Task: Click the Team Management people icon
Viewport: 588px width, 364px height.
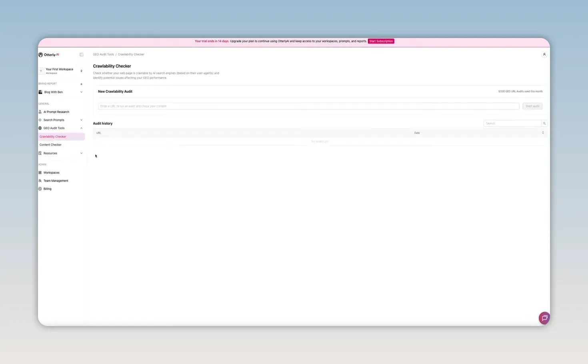Action: click(40, 181)
